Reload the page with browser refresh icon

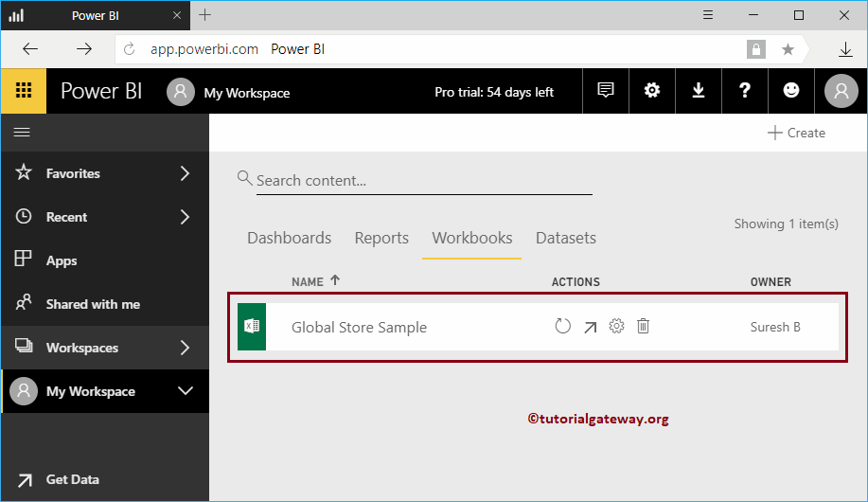pos(129,49)
